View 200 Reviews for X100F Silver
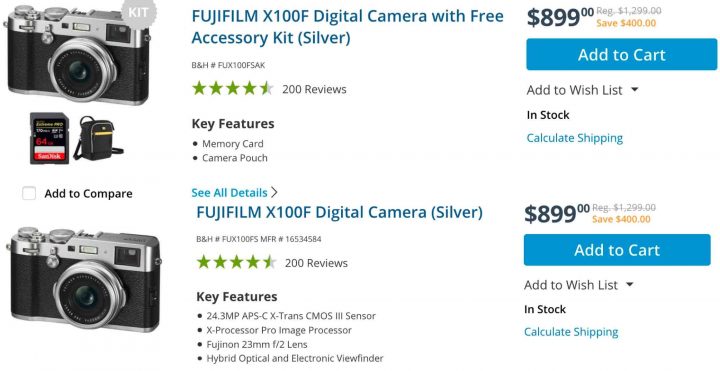Image resolution: width=720 pixels, height=371 pixels. click(x=316, y=263)
